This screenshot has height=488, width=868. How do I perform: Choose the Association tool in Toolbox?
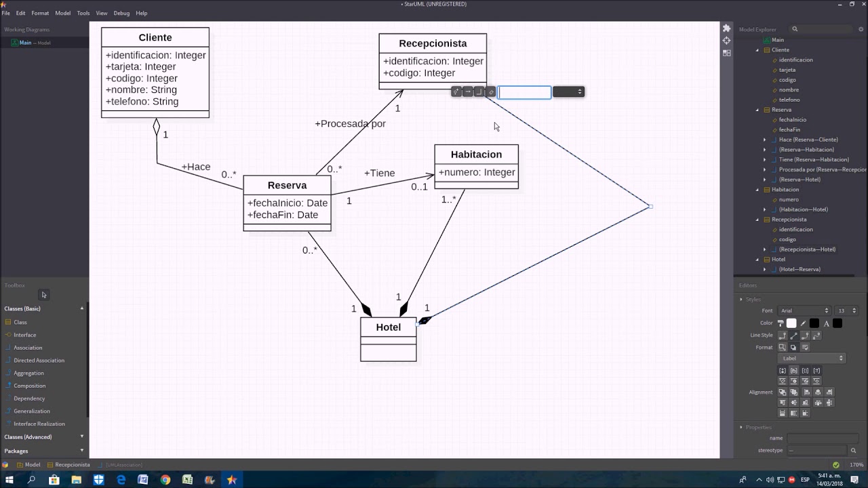coord(28,348)
